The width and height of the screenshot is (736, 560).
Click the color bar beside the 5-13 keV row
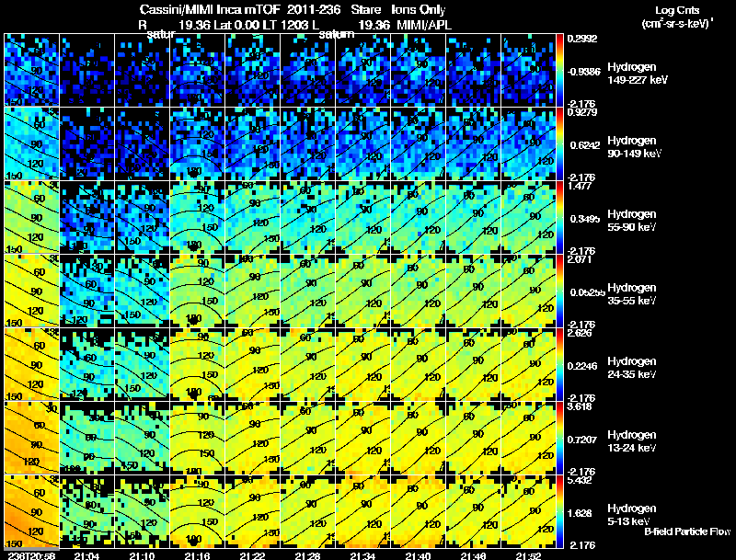[559, 512]
